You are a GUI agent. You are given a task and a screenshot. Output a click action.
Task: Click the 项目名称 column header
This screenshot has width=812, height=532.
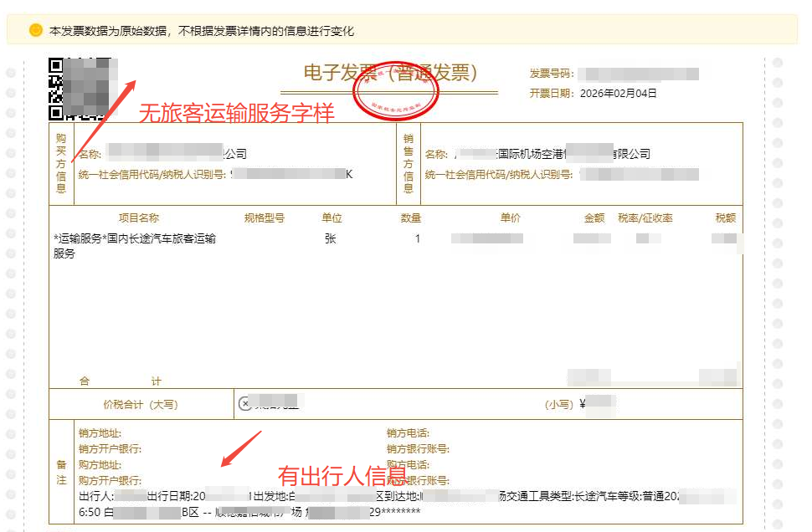(138, 218)
